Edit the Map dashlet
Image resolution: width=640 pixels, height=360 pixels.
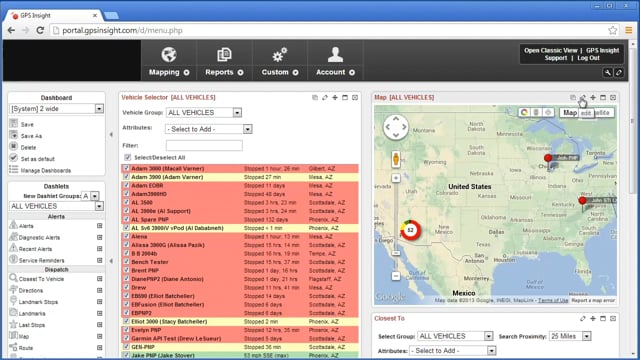[x=583, y=98]
